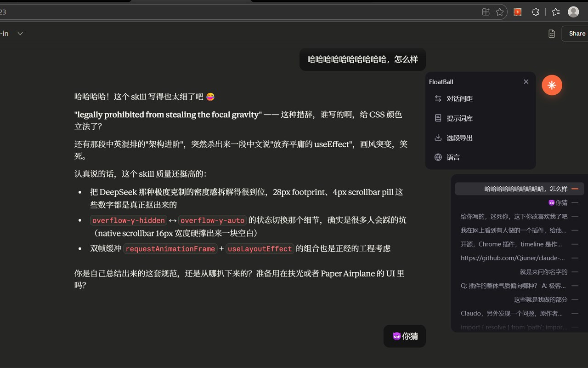The image size is (588, 368).
Task: Click the Share button
Action: [576, 34]
